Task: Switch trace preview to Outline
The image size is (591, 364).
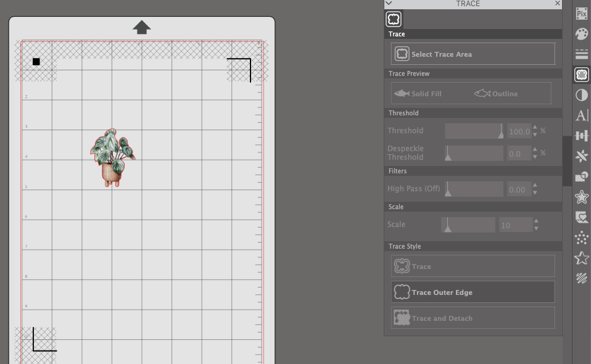Action: click(x=495, y=93)
